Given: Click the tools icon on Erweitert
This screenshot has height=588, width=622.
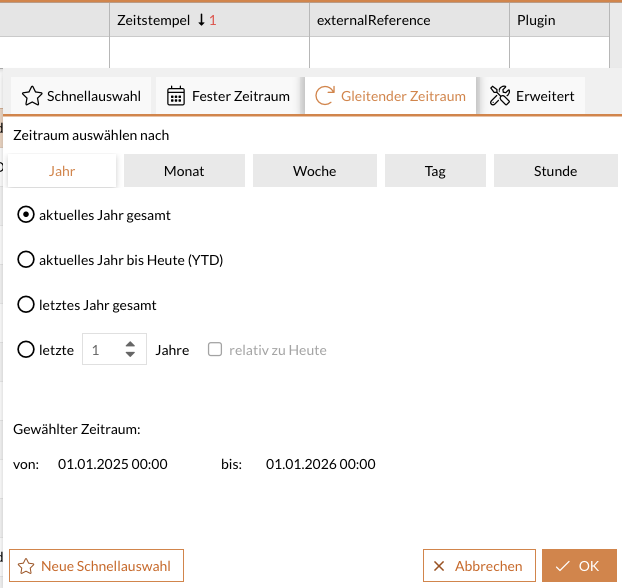Looking at the screenshot, I should point(500,96).
